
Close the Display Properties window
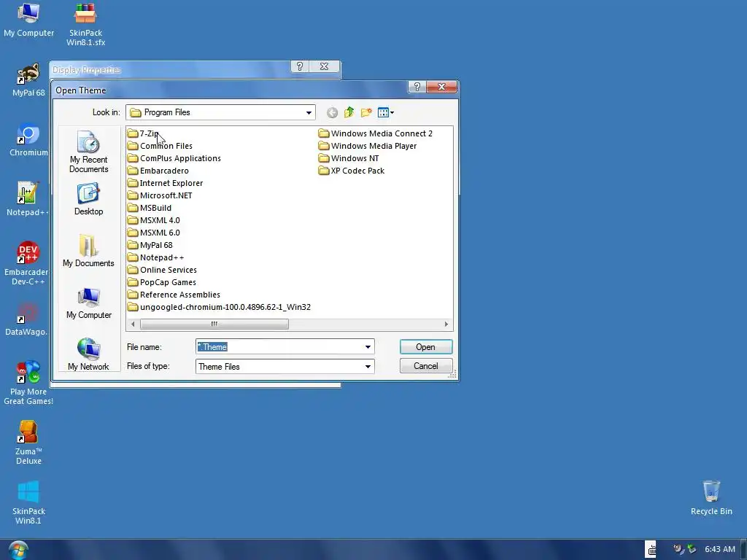[324, 66]
